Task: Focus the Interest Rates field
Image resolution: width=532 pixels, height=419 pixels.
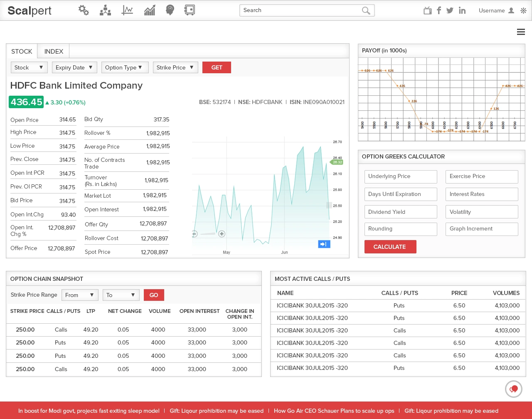Action: [482, 194]
